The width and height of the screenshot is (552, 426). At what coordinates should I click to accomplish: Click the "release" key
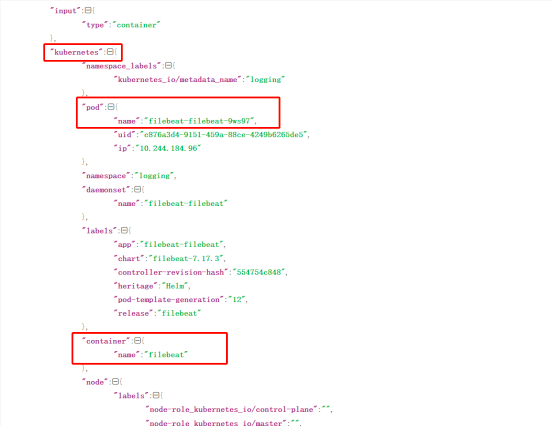tap(133, 313)
